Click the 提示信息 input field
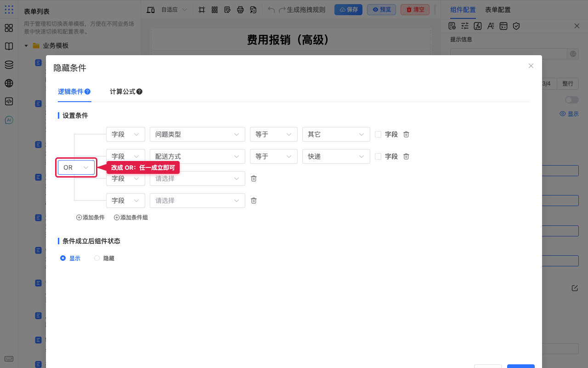Viewport: 588px width, 368px height. (509, 54)
